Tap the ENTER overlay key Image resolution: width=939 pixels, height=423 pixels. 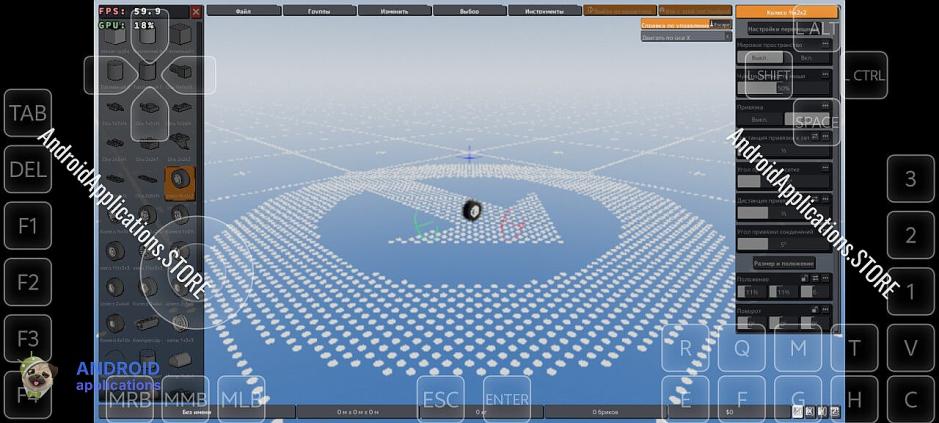coord(507,399)
